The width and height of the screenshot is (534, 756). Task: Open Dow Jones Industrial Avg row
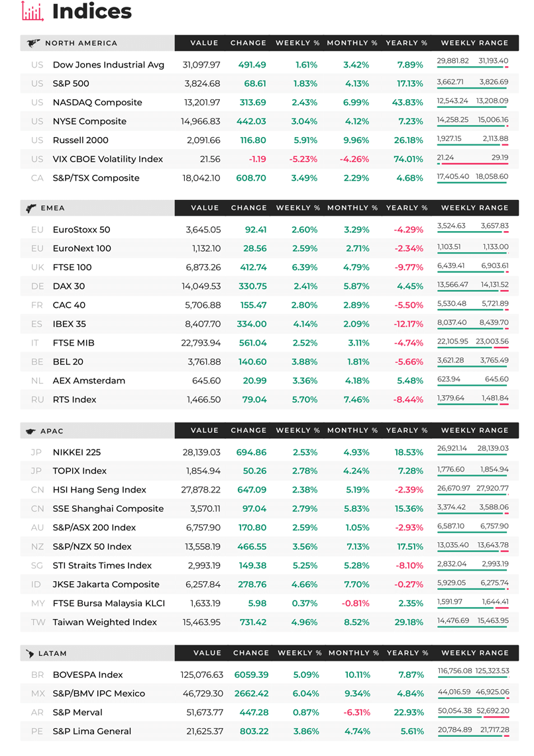(269, 65)
